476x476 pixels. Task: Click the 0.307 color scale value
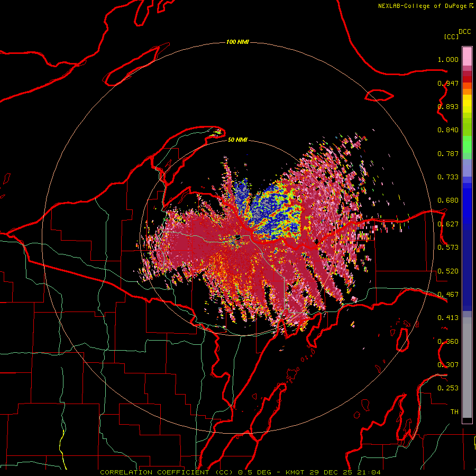(448, 365)
